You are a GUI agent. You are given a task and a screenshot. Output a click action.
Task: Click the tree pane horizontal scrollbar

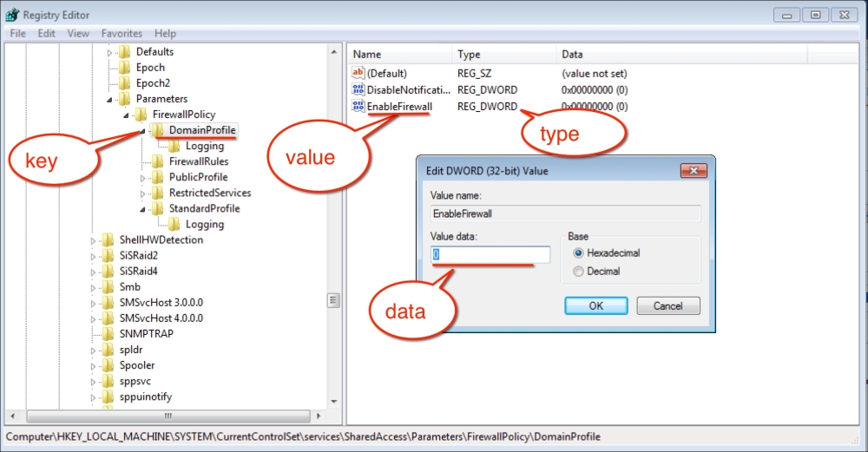point(174,416)
